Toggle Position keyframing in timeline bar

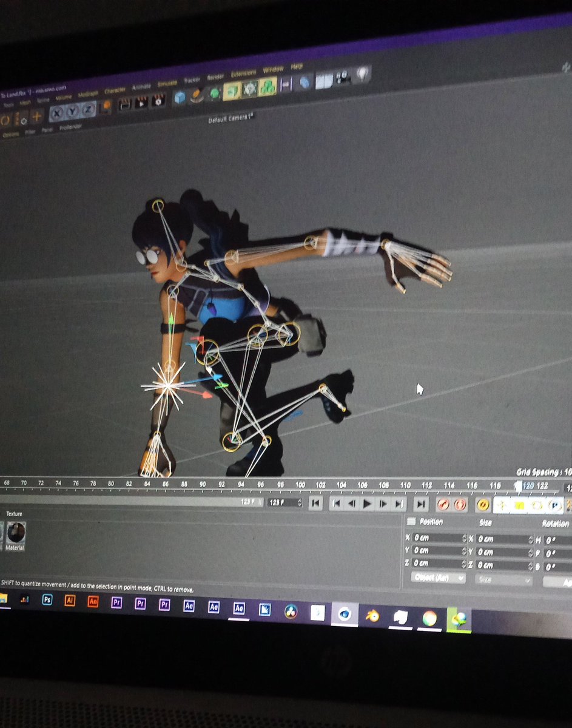[502, 504]
